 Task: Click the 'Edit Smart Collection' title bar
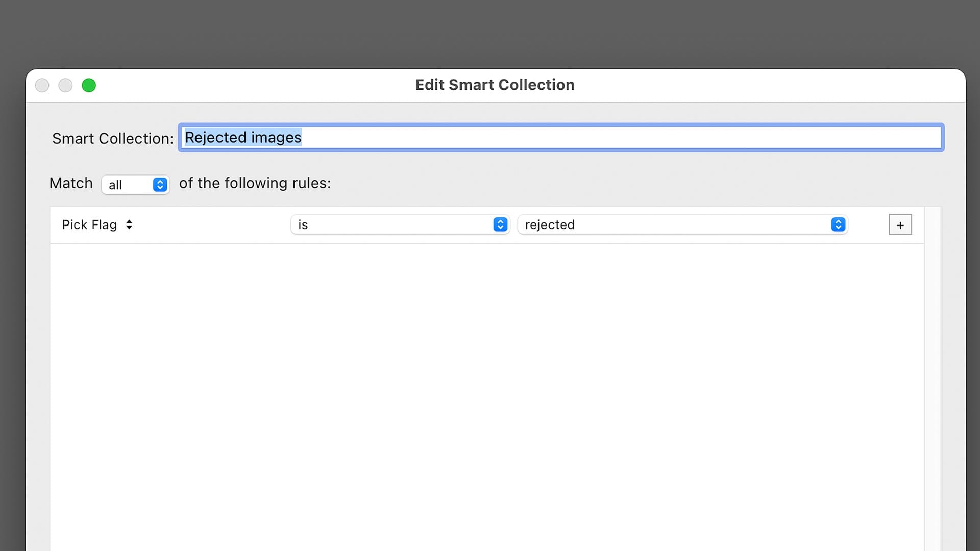495,85
